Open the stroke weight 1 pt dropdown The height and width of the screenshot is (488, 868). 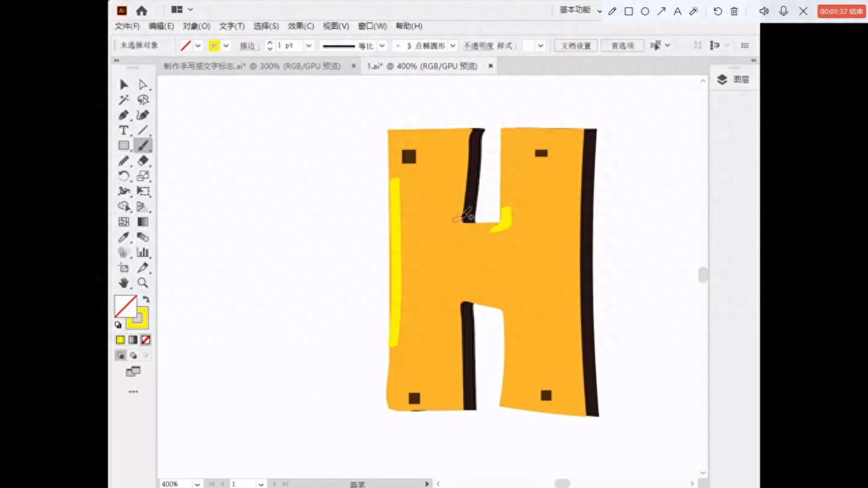[309, 45]
